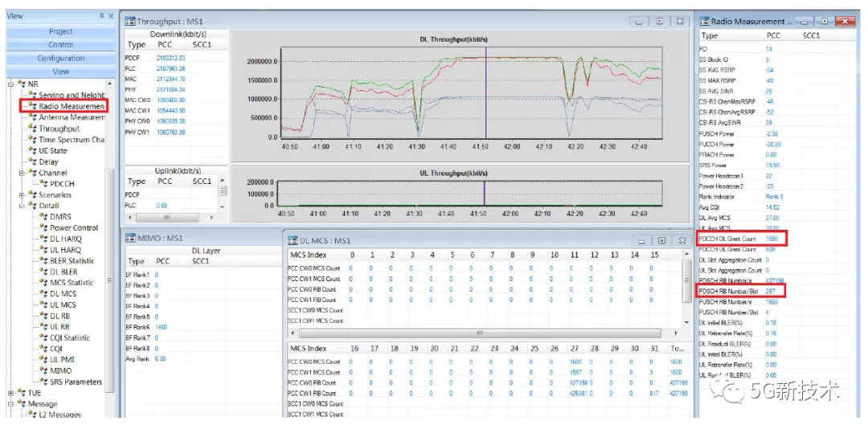Click the MIMO tree item icon

pos(43,370)
